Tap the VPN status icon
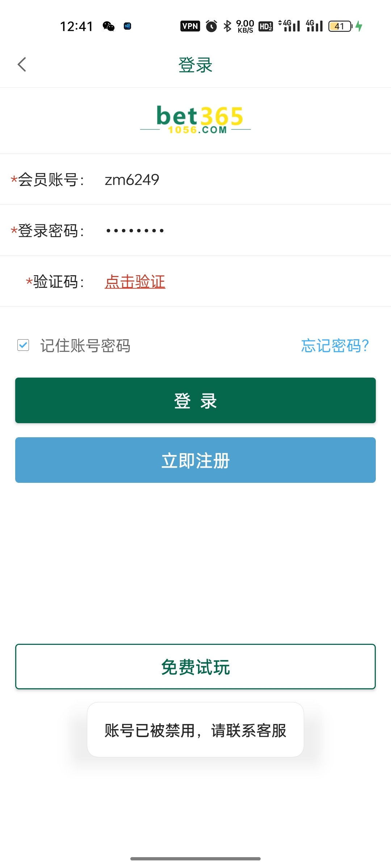This screenshot has height=868, width=391. pyautogui.click(x=190, y=26)
